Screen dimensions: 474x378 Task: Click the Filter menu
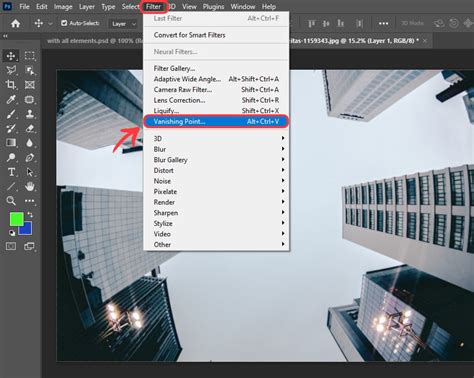pyautogui.click(x=153, y=6)
